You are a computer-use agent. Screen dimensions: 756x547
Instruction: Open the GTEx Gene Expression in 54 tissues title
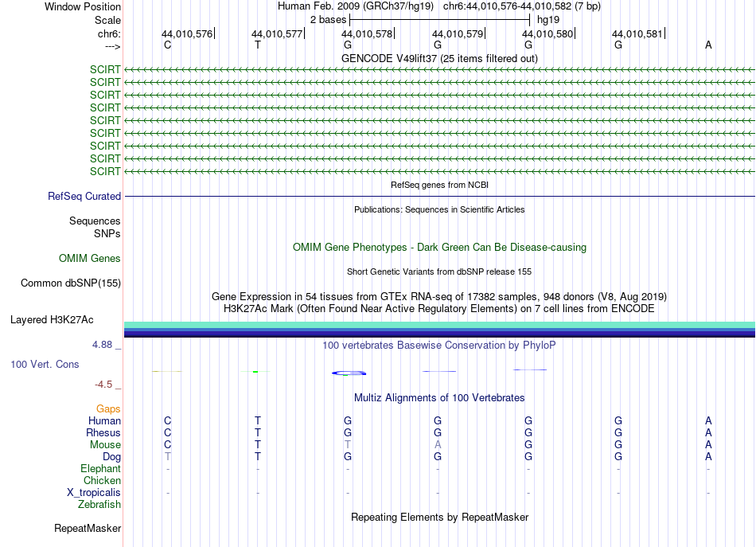(x=439, y=296)
